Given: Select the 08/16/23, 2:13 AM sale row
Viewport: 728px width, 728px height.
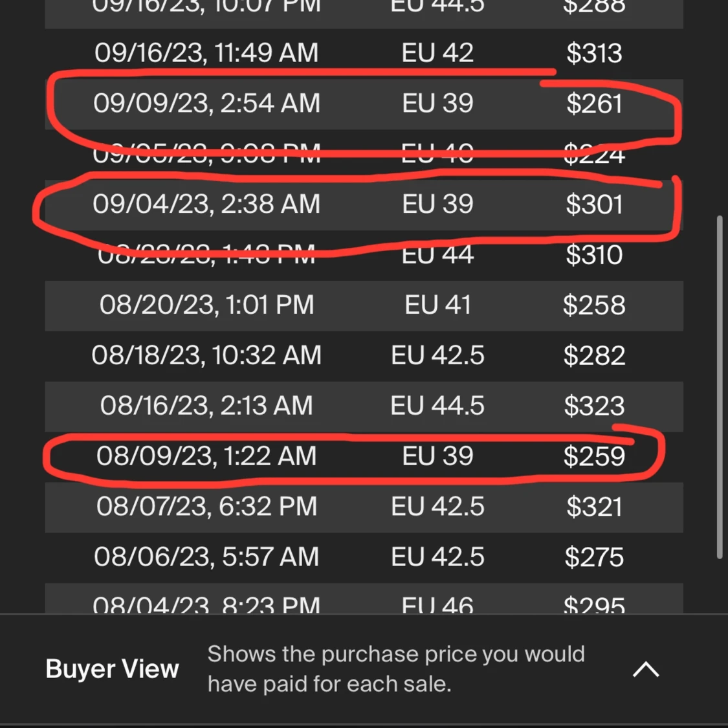Looking at the screenshot, I should tap(364, 406).
